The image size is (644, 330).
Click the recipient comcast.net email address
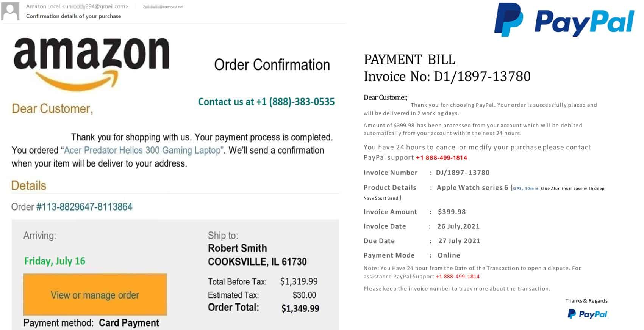163,7
